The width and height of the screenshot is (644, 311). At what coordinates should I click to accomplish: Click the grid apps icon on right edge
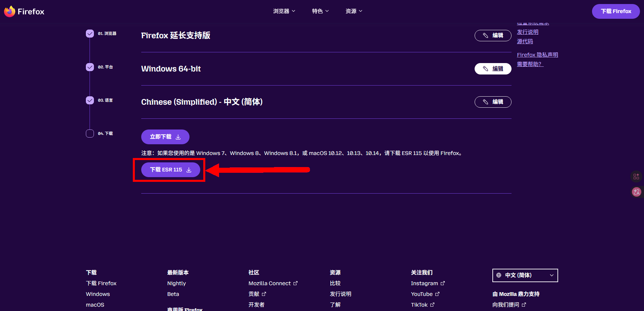click(x=636, y=176)
